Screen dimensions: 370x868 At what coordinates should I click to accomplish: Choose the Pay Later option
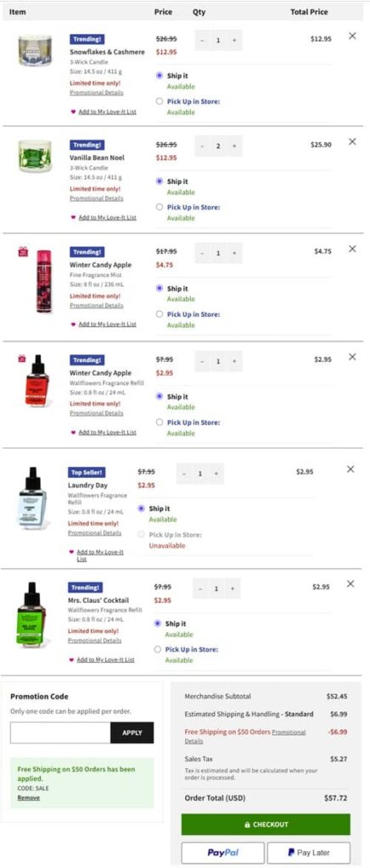coord(309,853)
